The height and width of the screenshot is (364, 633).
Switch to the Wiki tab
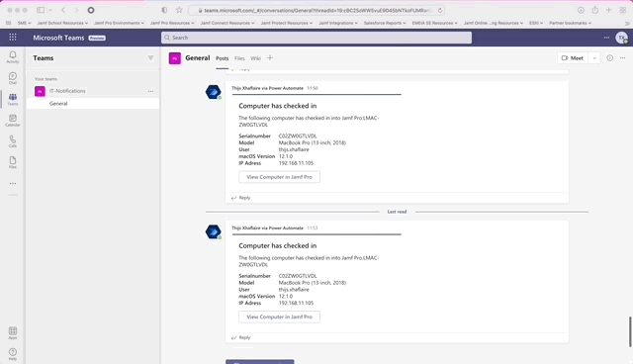pos(255,58)
